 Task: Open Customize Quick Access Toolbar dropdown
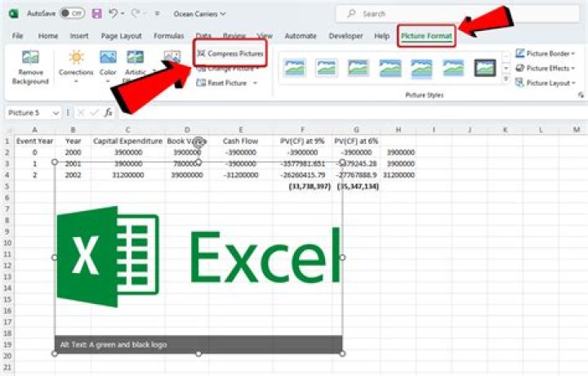click(157, 14)
